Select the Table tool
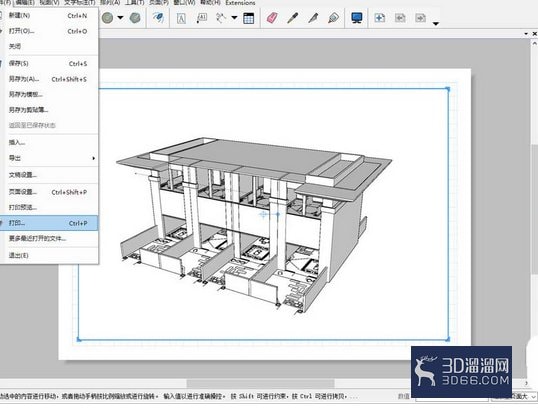Screen dimensions: 538x408 point(248,18)
